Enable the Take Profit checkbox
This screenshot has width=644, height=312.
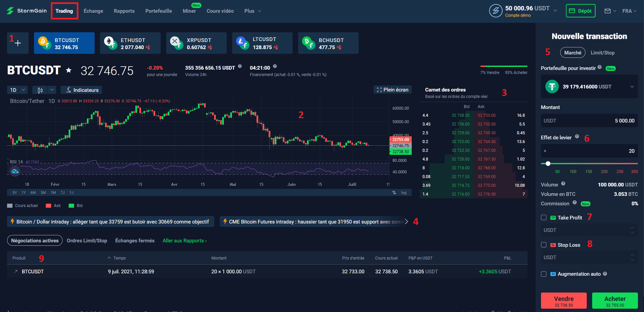pyautogui.click(x=544, y=217)
